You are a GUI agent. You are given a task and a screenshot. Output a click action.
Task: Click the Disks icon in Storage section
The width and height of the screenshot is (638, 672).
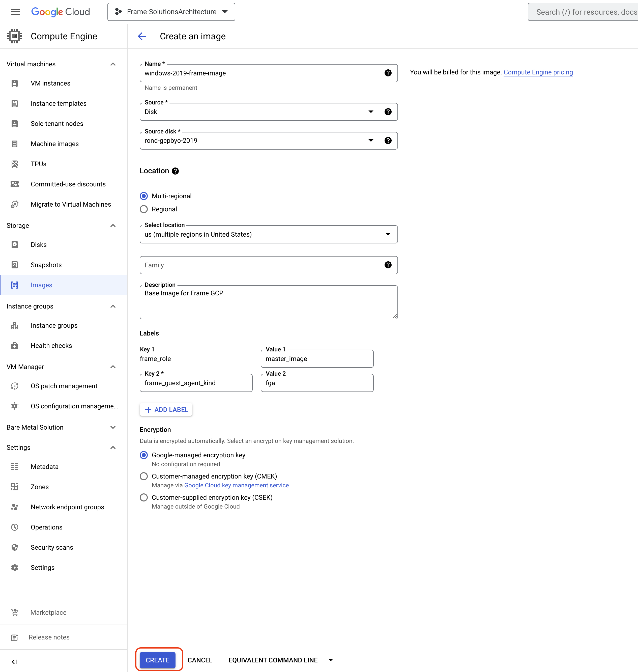[14, 244]
